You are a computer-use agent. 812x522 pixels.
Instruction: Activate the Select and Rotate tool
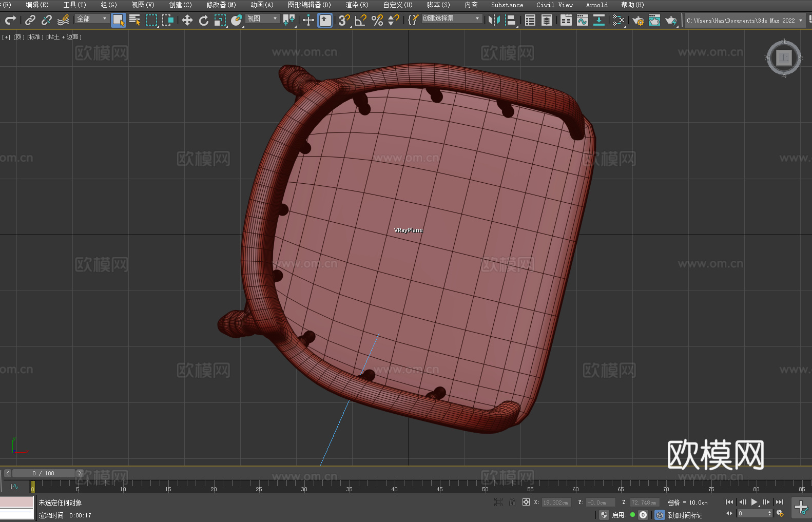pyautogui.click(x=204, y=20)
